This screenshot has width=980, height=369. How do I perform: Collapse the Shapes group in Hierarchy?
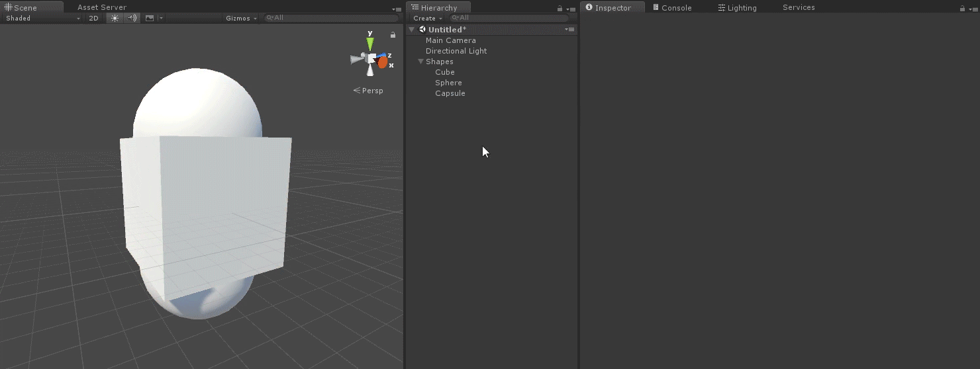(x=420, y=61)
